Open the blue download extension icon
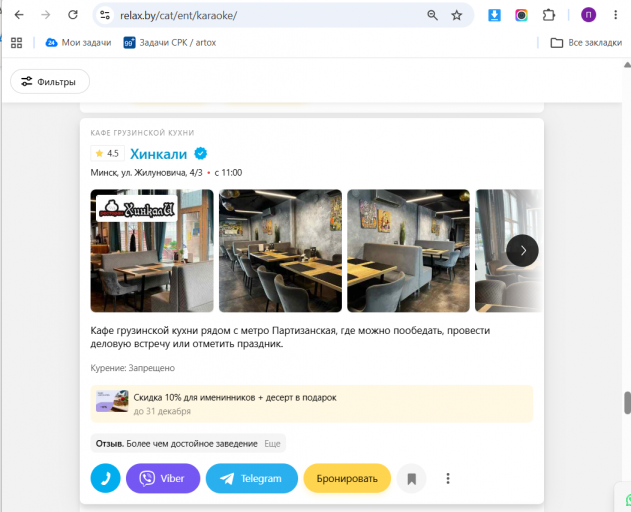 (x=494, y=15)
